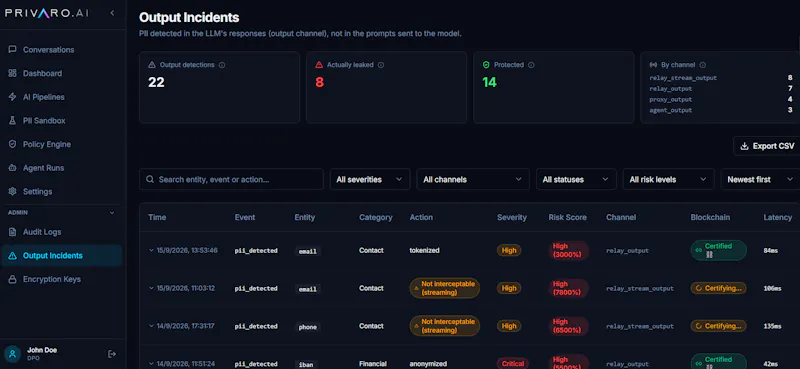
Task: Click the Not interceptable badge in the email row
Action: (x=444, y=288)
